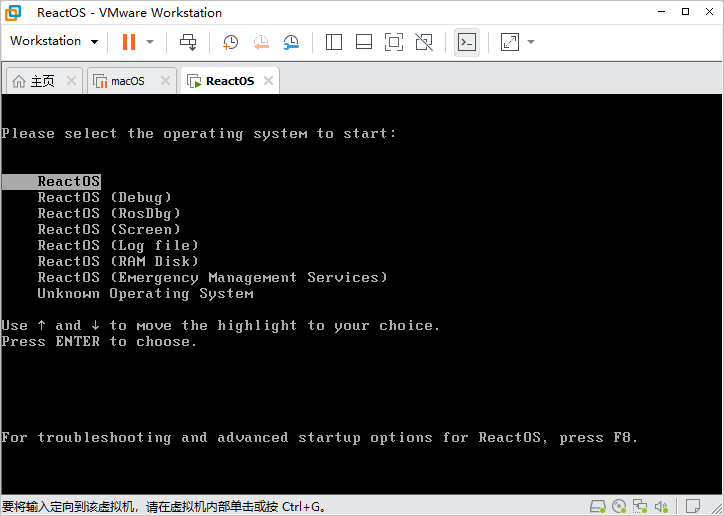
Task: Expand the power options dropdown arrow
Action: click(150, 42)
